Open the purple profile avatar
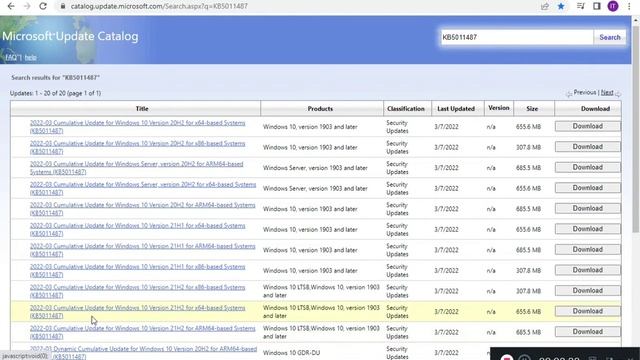Screen dimensions: 640x360 pyautogui.click(x=613, y=6)
